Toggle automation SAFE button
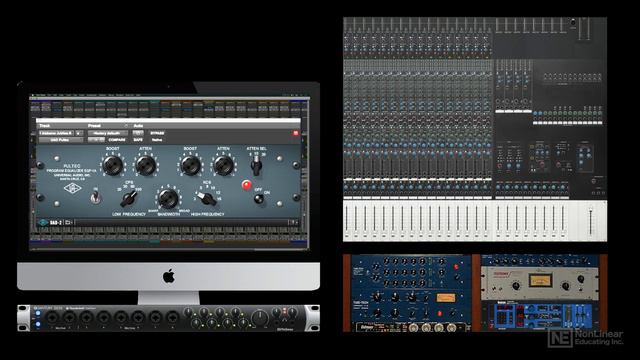Screen dimensions: 640x360 (138, 140)
